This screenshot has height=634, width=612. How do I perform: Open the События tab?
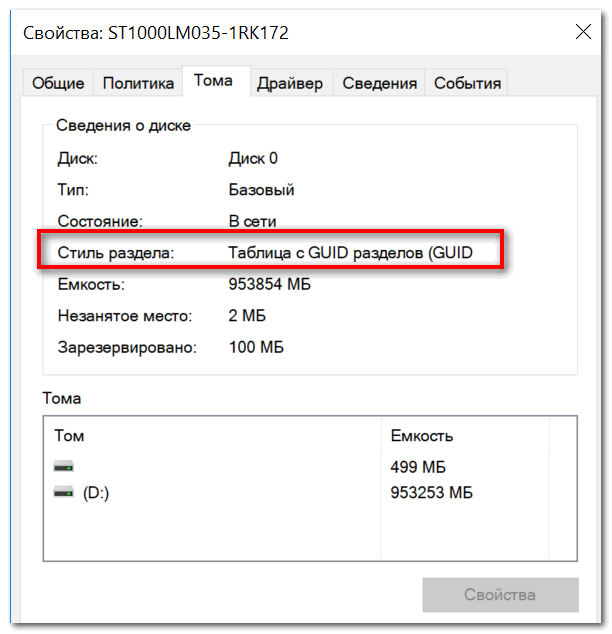click(467, 84)
